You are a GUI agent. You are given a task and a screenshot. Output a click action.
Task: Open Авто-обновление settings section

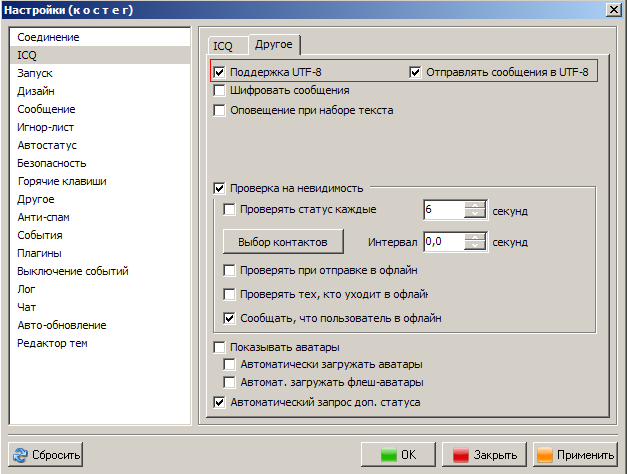point(100,325)
